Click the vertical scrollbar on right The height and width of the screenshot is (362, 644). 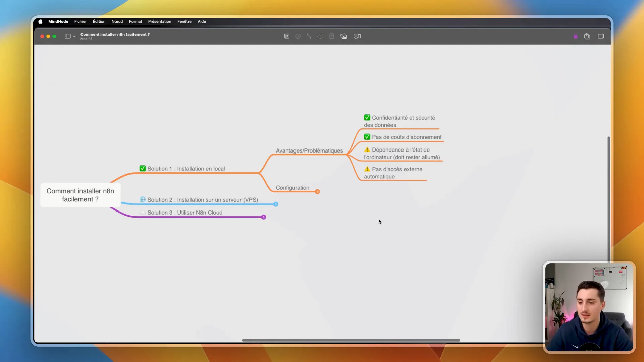click(608, 200)
